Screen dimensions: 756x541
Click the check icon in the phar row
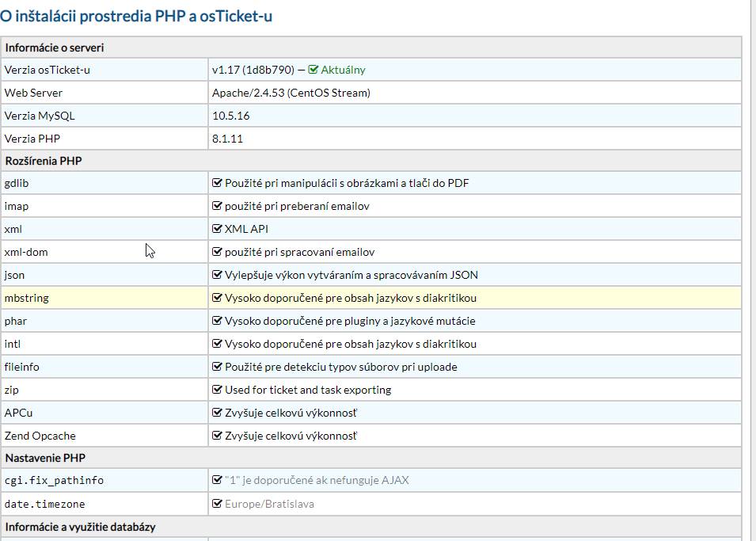(x=217, y=321)
